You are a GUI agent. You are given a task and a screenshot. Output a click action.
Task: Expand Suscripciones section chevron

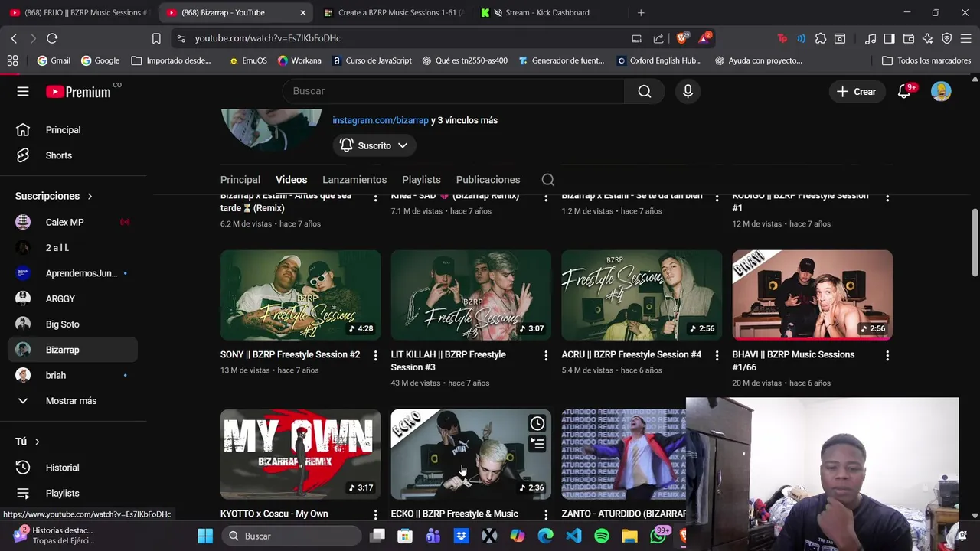tap(90, 197)
